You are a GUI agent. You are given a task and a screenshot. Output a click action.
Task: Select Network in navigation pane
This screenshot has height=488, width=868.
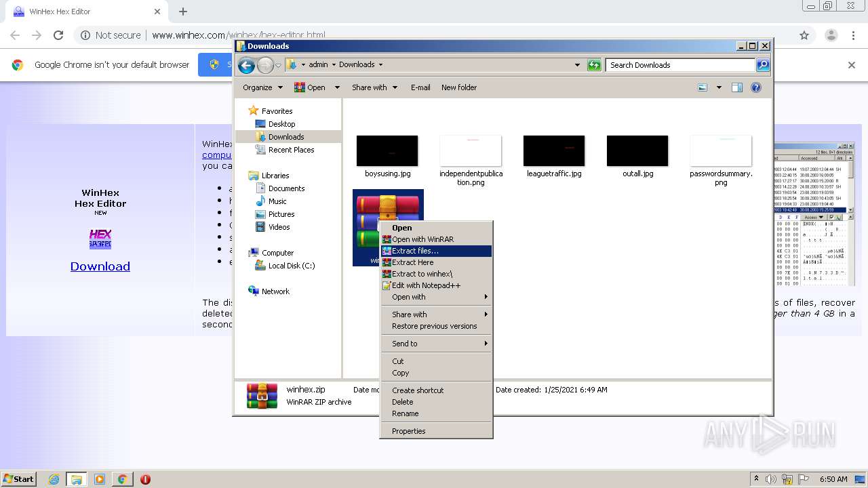(x=269, y=291)
